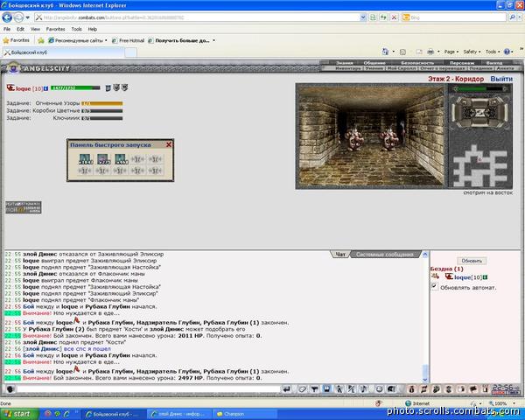The width and height of the screenshot is (525, 420).
Task: Open the Safety dropdown menu
Action: pos(472,52)
